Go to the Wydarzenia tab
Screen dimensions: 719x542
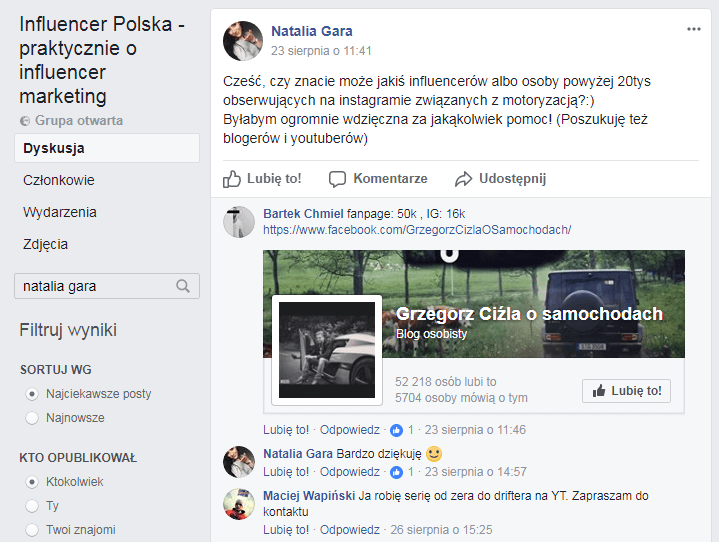tap(60, 212)
